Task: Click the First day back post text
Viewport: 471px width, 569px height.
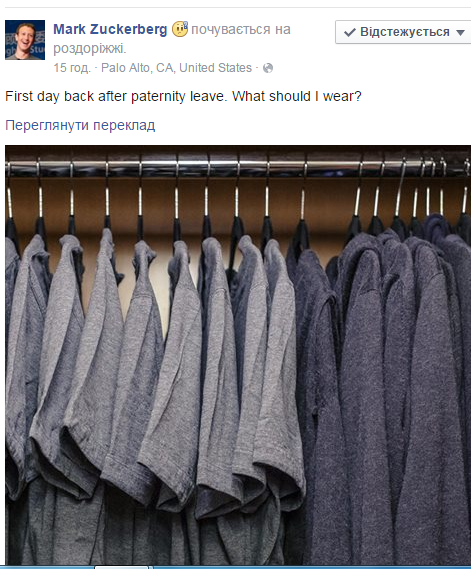Action: [183, 96]
